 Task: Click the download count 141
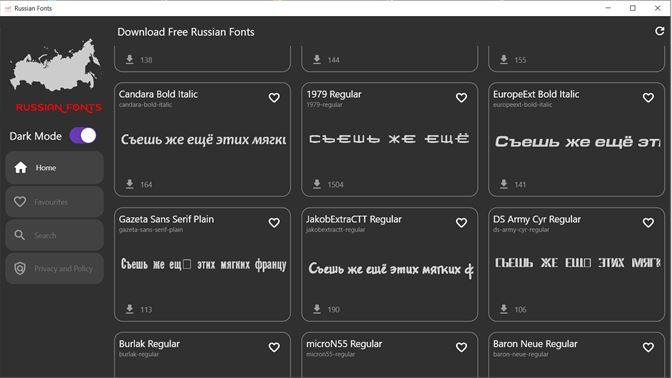[x=520, y=185]
